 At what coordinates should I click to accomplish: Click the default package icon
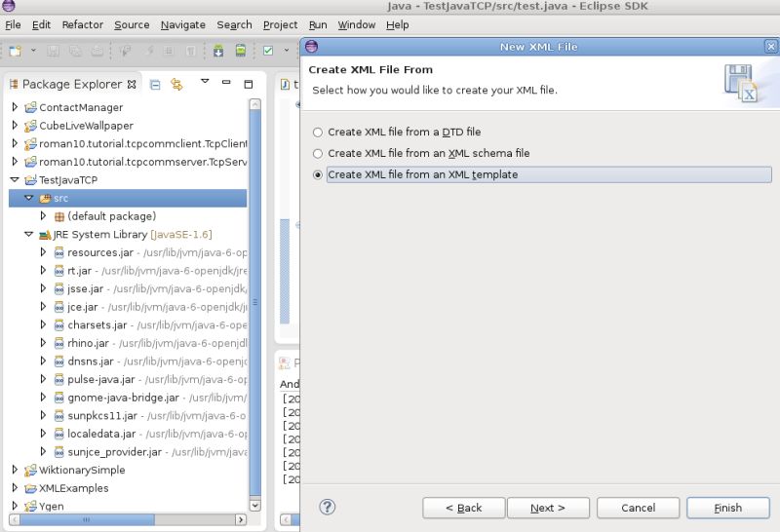coord(59,216)
